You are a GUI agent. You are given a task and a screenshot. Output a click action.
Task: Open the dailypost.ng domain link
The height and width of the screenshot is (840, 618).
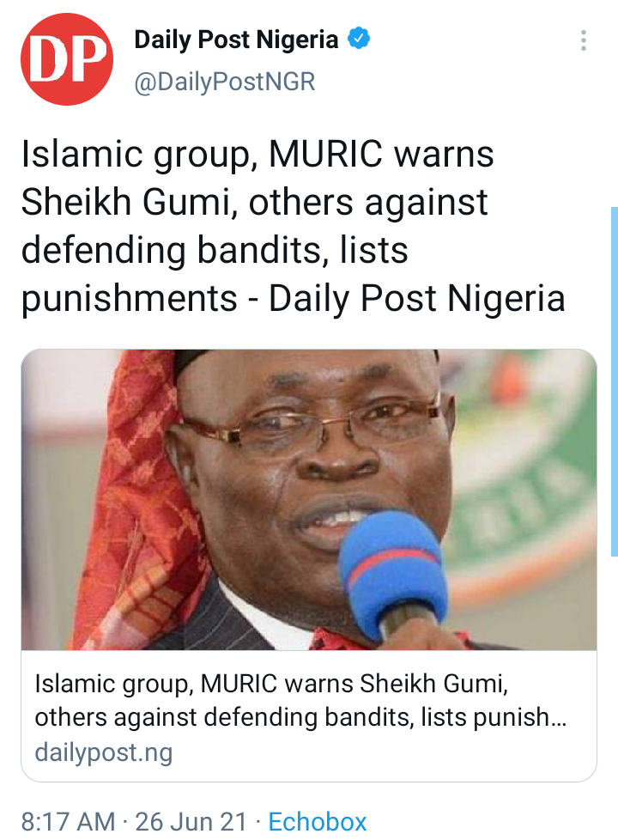click(103, 752)
